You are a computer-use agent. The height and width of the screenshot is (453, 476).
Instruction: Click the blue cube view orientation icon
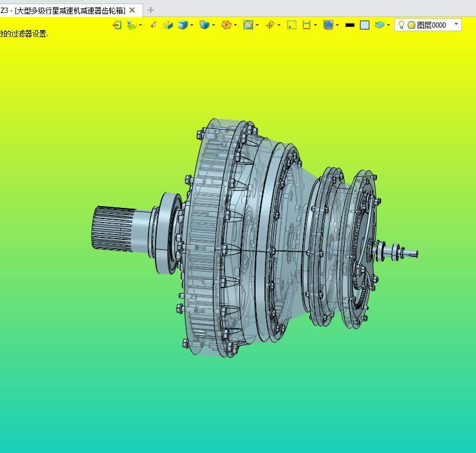(204, 25)
